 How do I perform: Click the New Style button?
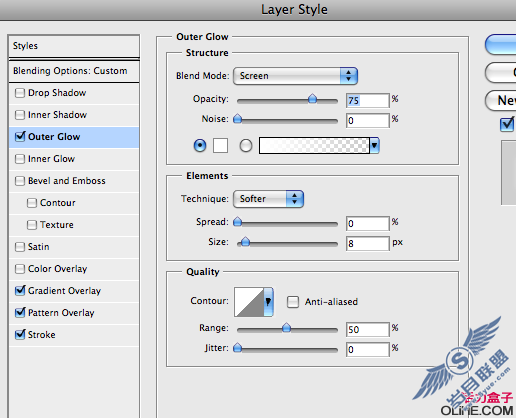[x=501, y=100]
